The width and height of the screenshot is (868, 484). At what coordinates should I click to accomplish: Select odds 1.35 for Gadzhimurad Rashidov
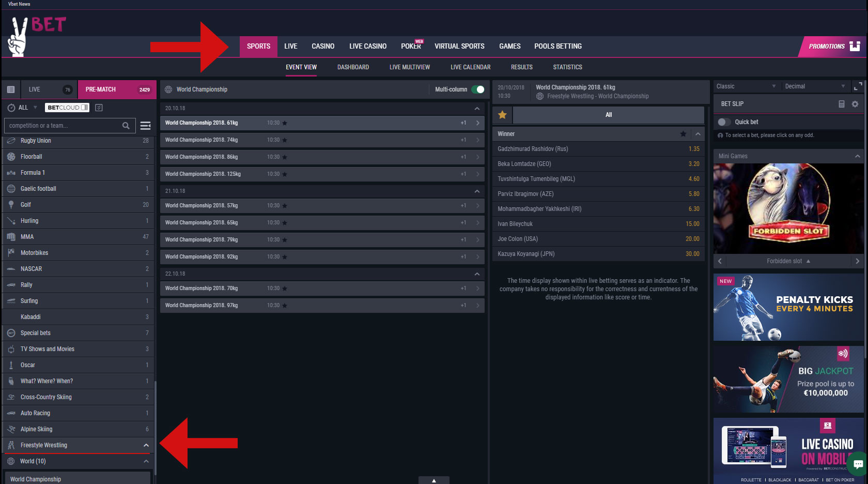click(693, 149)
